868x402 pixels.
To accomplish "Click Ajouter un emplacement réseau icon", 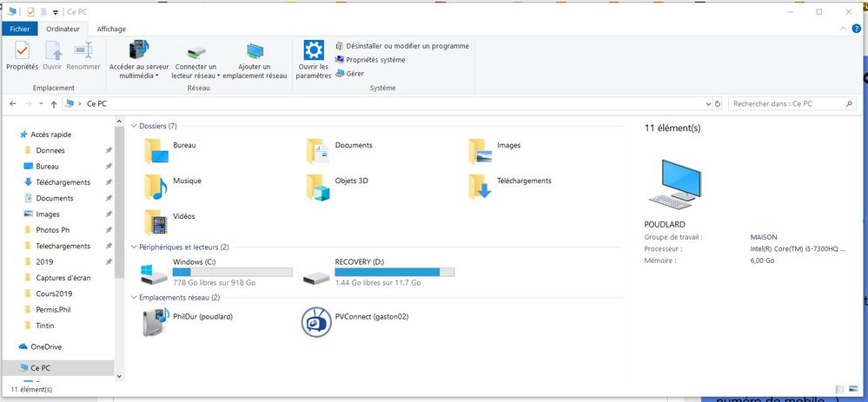I will coord(255,52).
